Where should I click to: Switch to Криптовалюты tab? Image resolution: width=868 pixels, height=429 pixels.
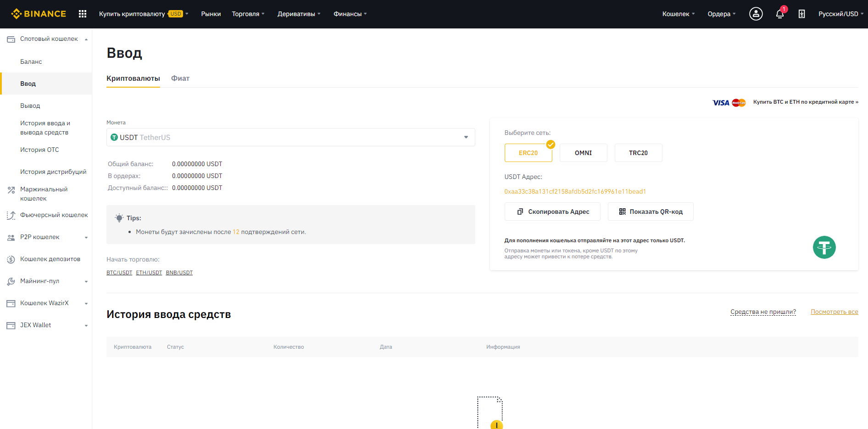coord(133,78)
